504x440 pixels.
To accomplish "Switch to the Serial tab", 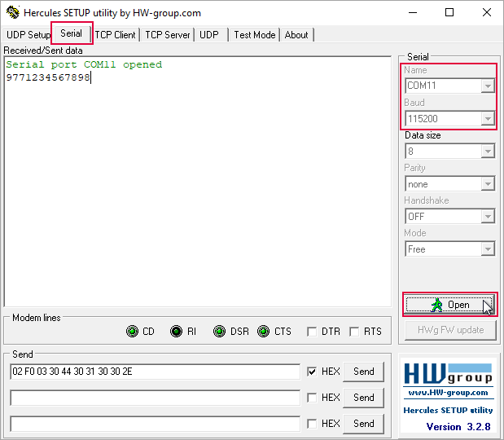I will coord(72,33).
